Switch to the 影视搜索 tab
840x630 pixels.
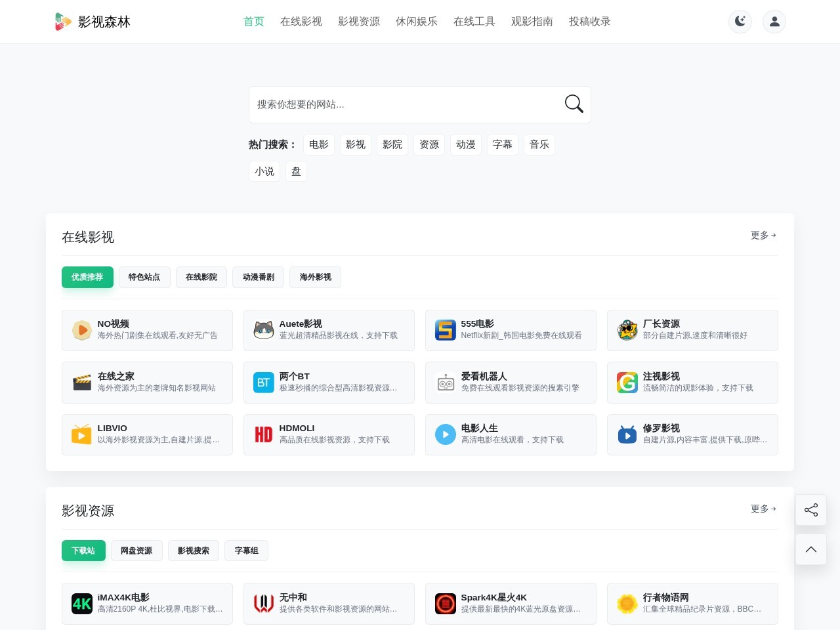tap(194, 551)
